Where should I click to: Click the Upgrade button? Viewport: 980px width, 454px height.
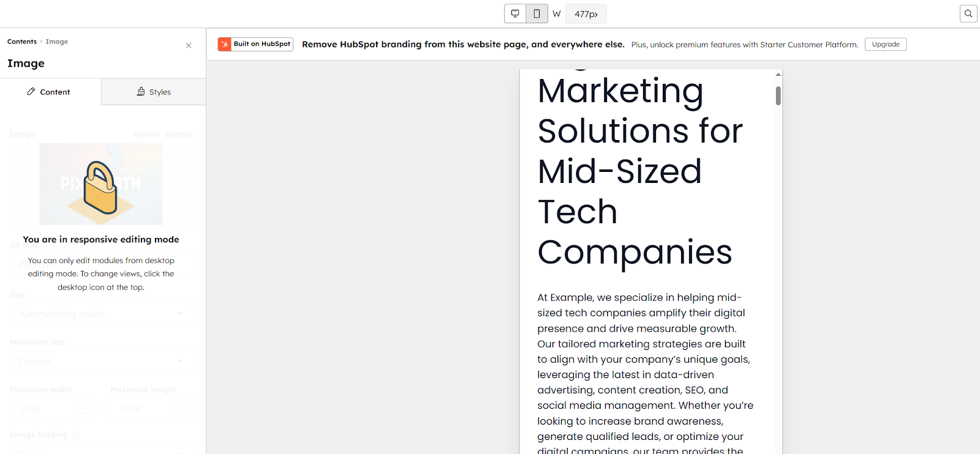pos(886,44)
